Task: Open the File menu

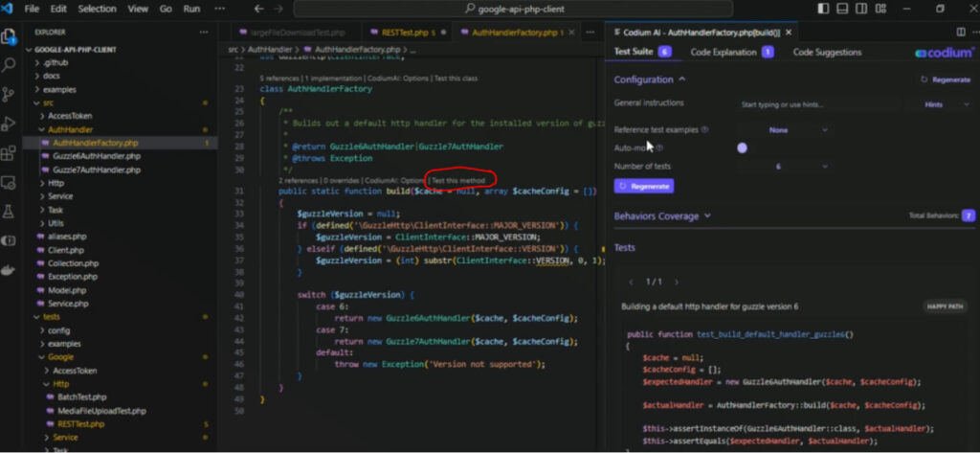Action: (x=32, y=9)
